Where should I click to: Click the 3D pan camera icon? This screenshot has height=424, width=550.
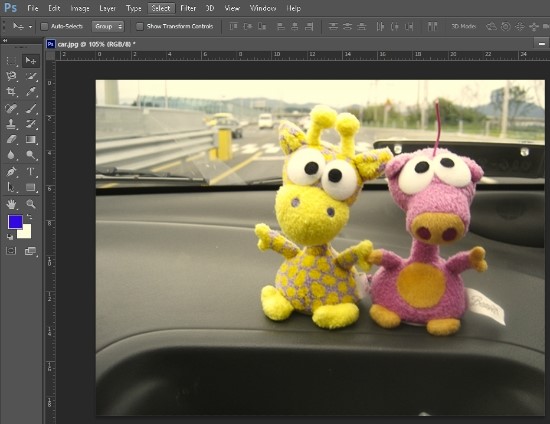pyautogui.click(x=519, y=26)
